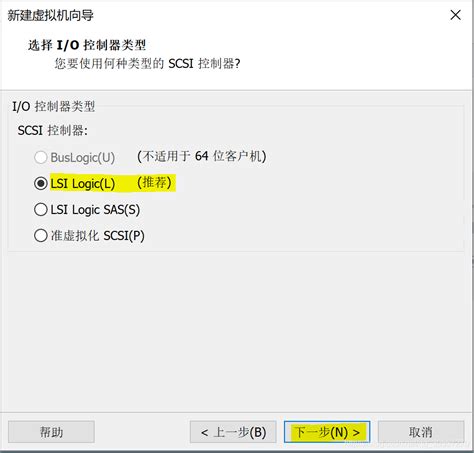Pick the LSI Logic SAS(S) text label
The height and width of the screenshot is (453, 474).
tap(95, 210)
